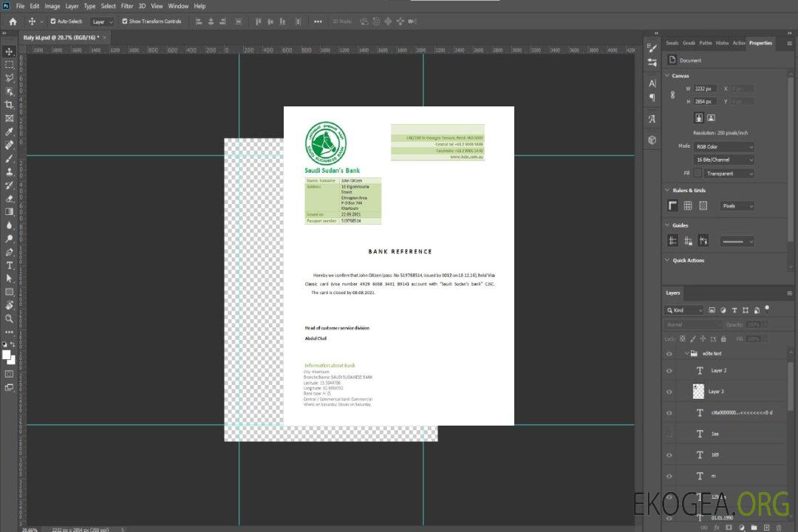Click the canvas width input field
This screenshot has height=532, width=798.
(705, 89)
